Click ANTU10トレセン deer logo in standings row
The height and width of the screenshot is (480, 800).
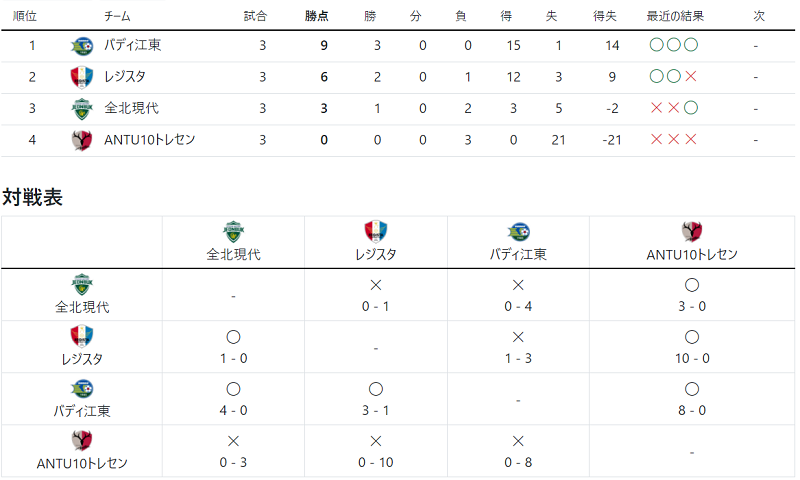tap(82, 140)
